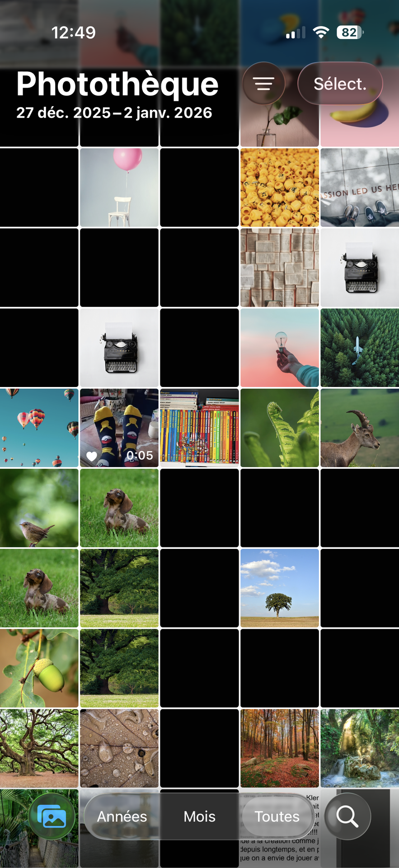Select the Toutes view tab

277,816
